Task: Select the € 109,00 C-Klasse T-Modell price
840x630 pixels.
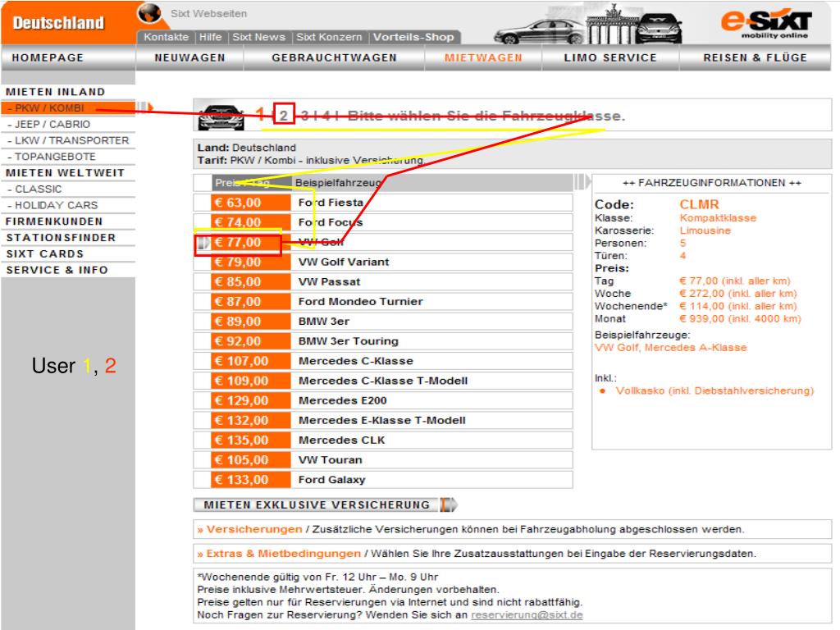Action: coord(251,381)
